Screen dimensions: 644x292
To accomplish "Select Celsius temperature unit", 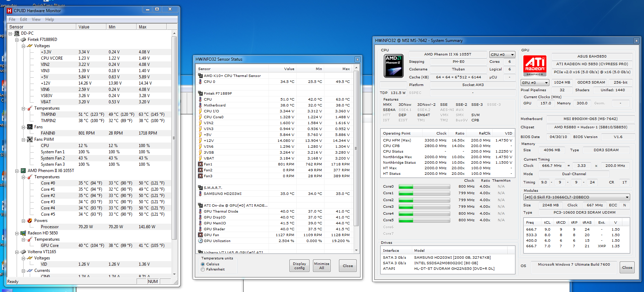I will [203, 264].
